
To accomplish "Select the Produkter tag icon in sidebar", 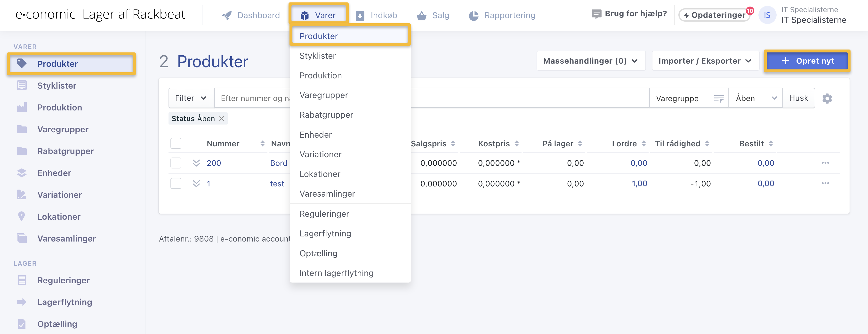I will click(x=22, y=63).
